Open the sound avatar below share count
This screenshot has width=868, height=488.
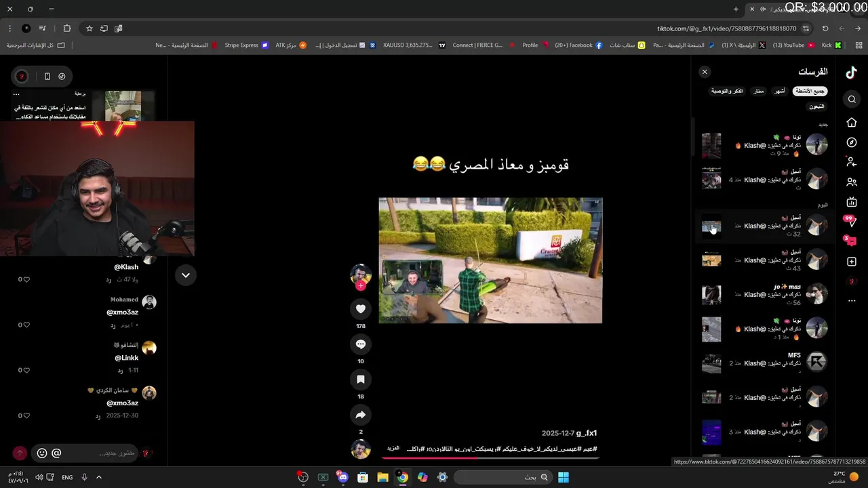click(361, 449)
